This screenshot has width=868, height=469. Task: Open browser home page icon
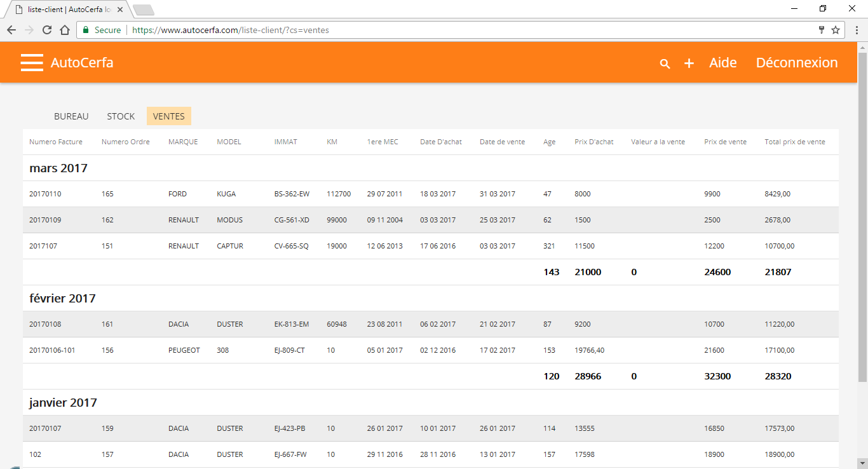[65, 30]
